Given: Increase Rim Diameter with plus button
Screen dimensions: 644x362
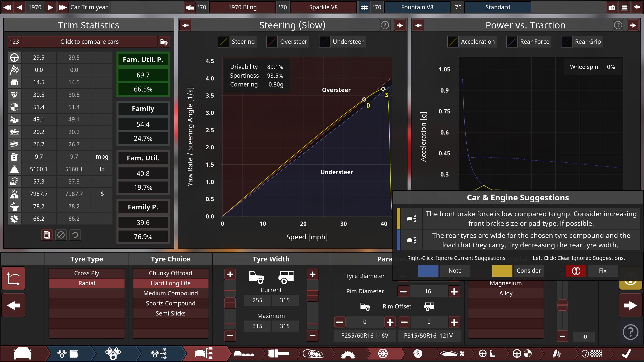Looking at the screenshot, I should [x=454, y=292].
